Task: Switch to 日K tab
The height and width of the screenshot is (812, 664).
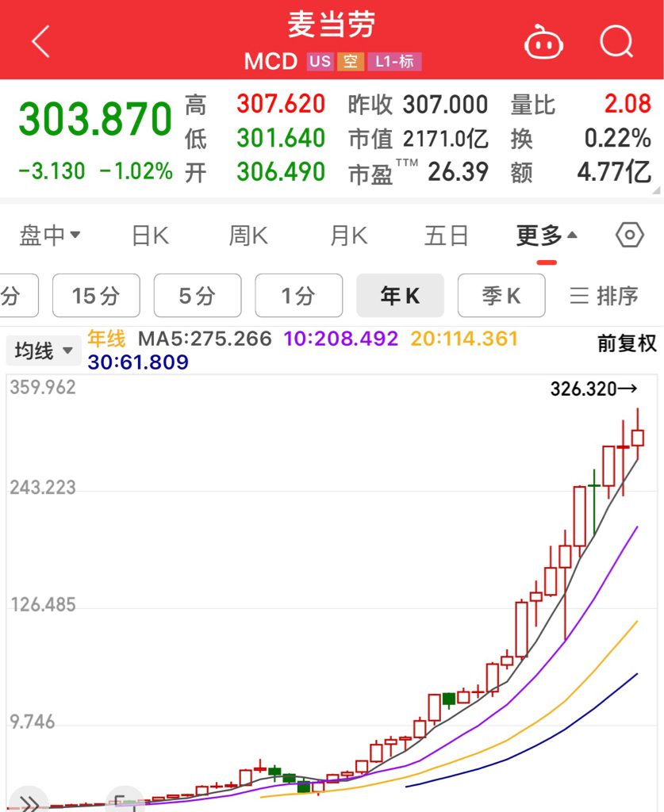Action: click(x=150, y=236)
